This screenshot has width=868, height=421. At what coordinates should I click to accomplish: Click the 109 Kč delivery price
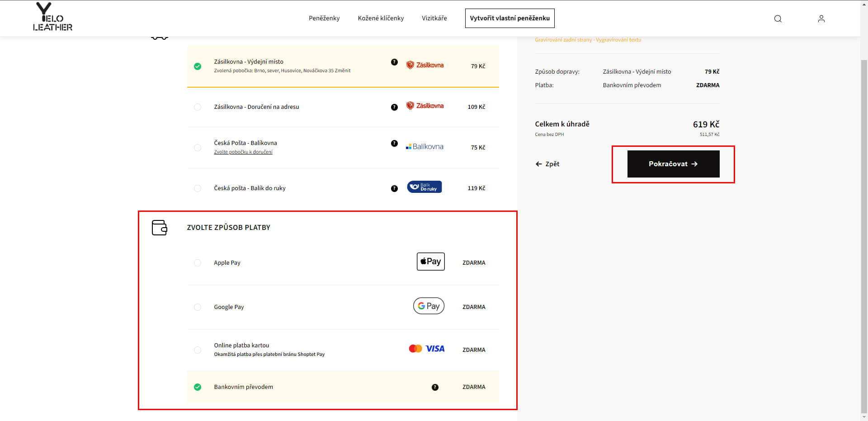476,107
